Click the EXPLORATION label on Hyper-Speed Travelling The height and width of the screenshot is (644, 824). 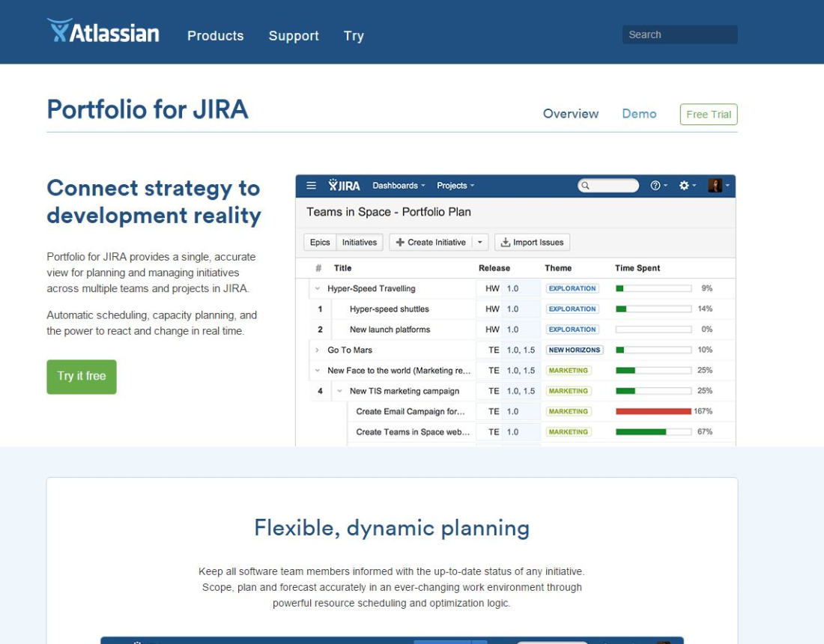tap(572, 288)
